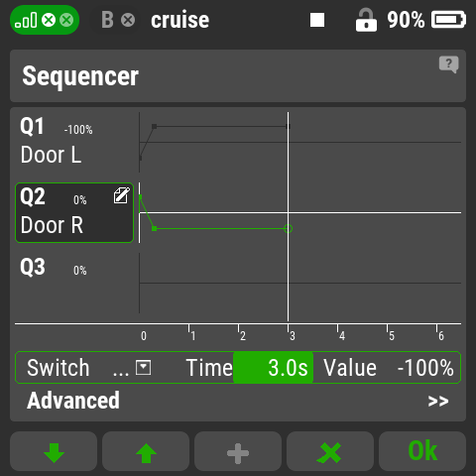The width and height of the screenshot is (476, 476).
Task: Tap the B receiver status indicator
Action: (118, 20)
